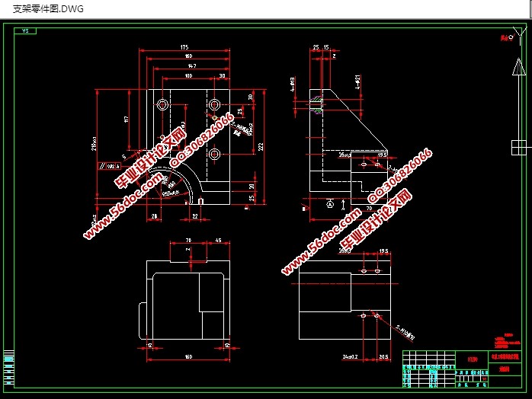
Task: Select the datum A circle symbol
Action: click(330, 204)
